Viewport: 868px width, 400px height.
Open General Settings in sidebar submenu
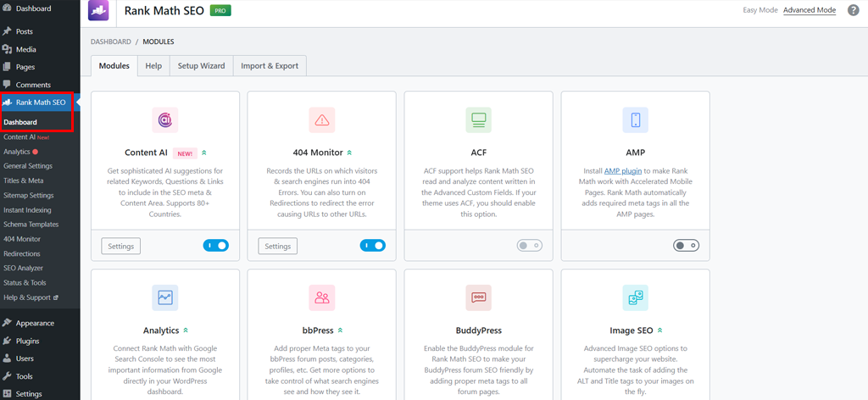pyautogui.click(x=28, y=166)
